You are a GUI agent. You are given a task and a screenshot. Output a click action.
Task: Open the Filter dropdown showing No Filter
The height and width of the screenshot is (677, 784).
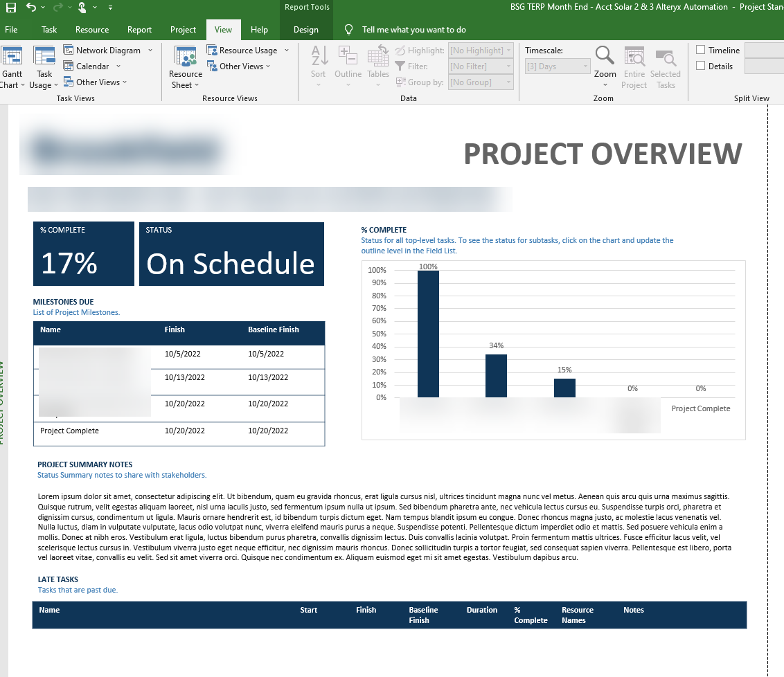click(481, 66)
